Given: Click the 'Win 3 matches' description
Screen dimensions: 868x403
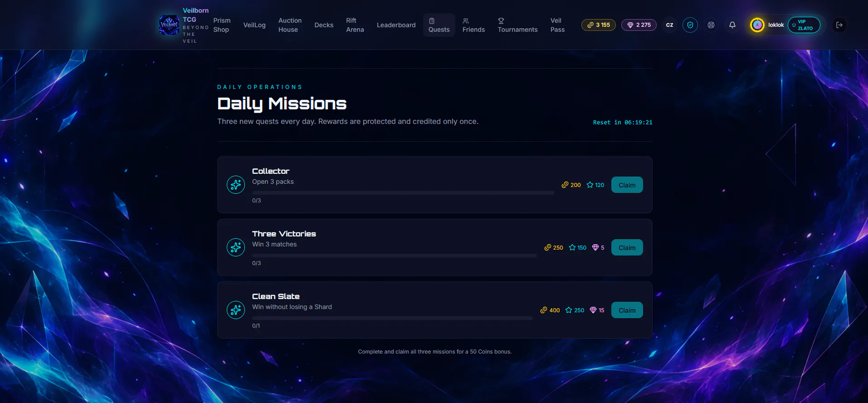Looking at the screenshot, I should (x=274, y=244).
